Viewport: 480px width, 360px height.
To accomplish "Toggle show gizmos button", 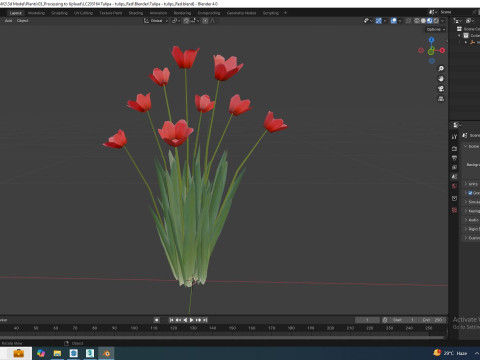I will click(379, 21).
